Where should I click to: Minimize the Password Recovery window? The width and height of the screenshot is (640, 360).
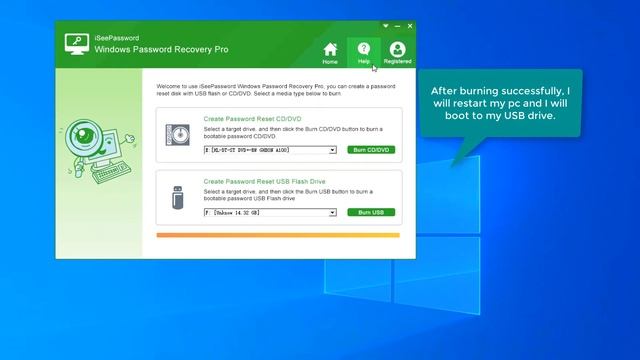[397, 26]
